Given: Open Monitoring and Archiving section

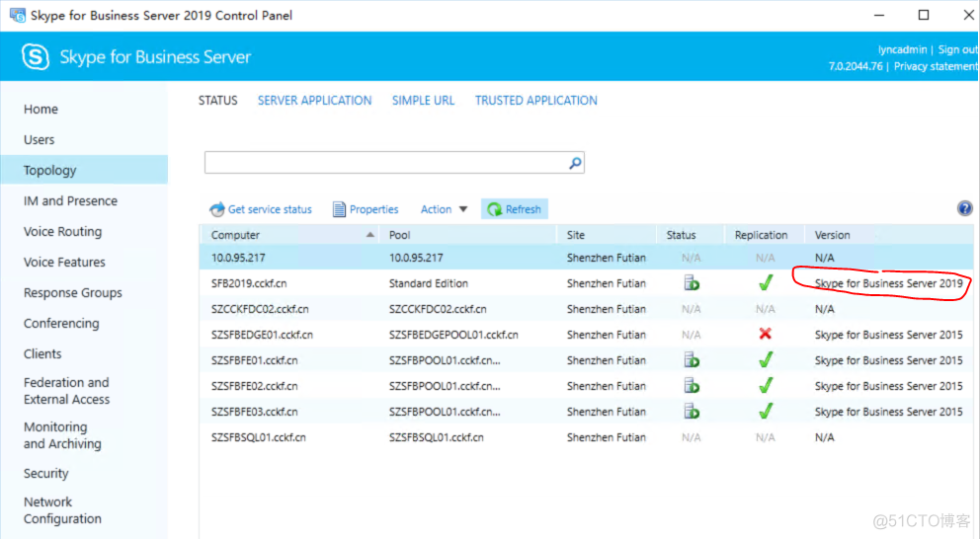Looking at the screenshot, I should point(62,435).
